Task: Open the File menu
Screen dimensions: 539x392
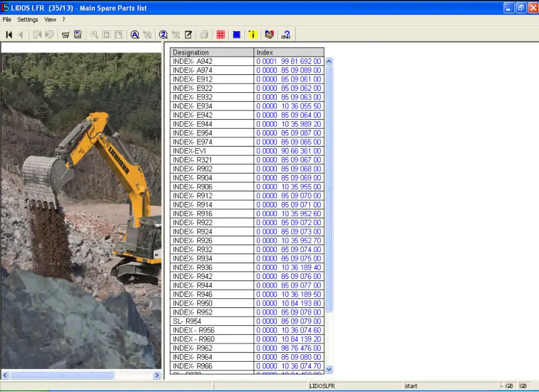Action: [x=7, y=20]
